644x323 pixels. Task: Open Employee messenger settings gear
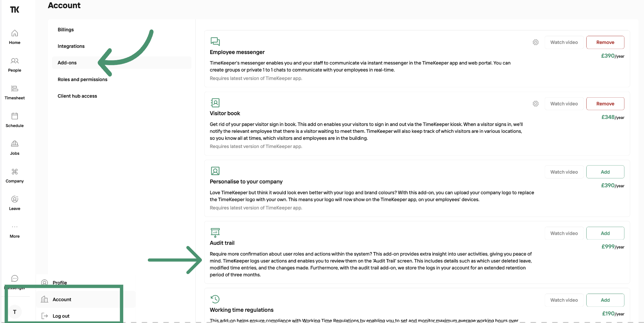(536, 42)
